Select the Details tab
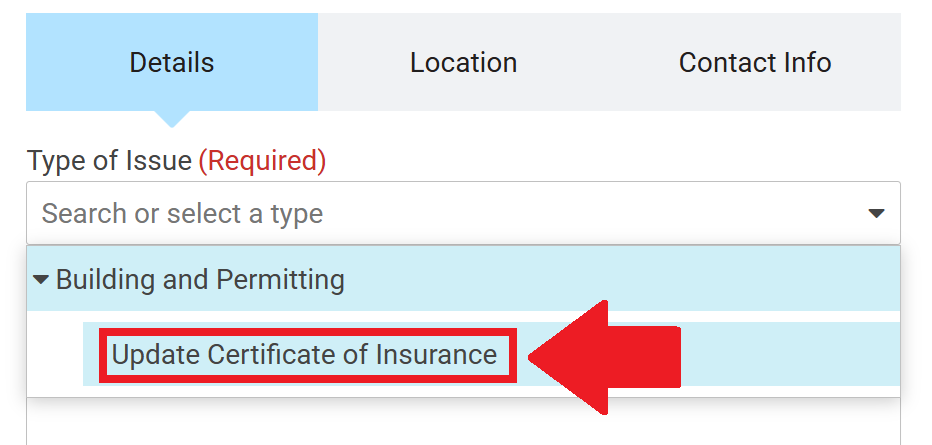This screenshot has height=445, width=932. [x=172, y=62]
